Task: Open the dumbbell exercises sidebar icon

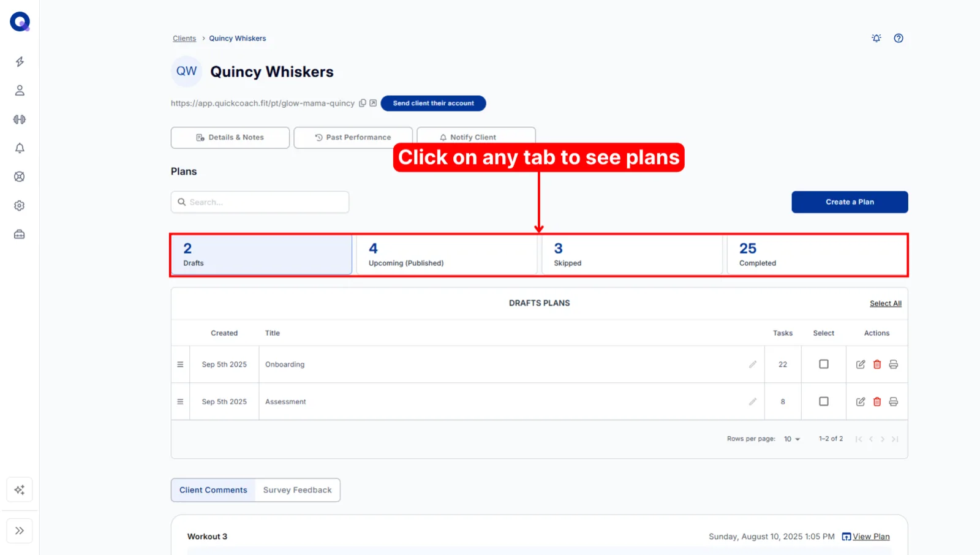Action: [20, 119]
